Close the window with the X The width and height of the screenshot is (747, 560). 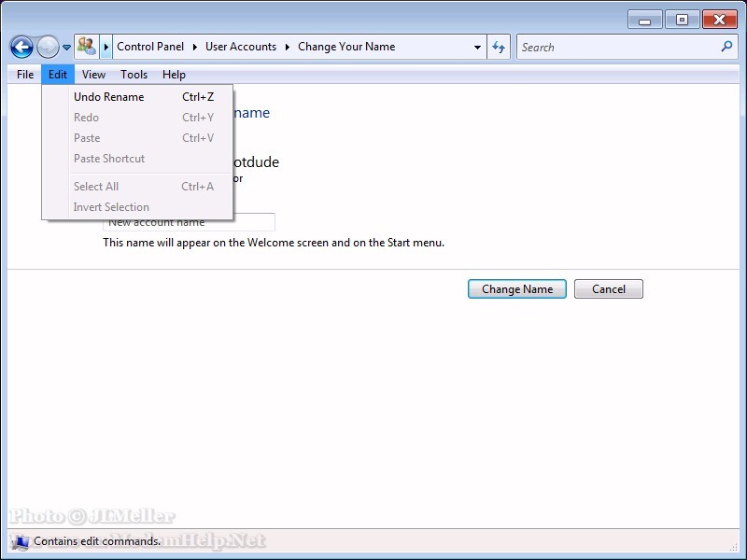(719, 20)
